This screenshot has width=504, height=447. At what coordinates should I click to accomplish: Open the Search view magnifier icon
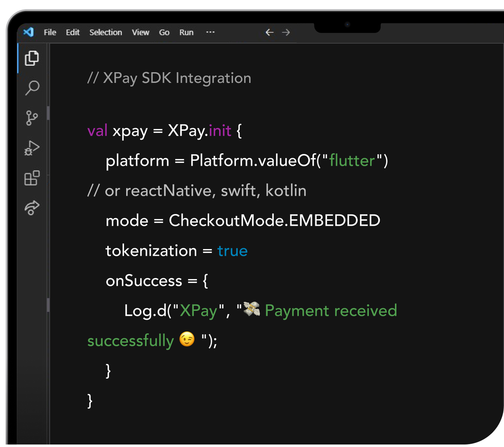(x=32, y=88)
